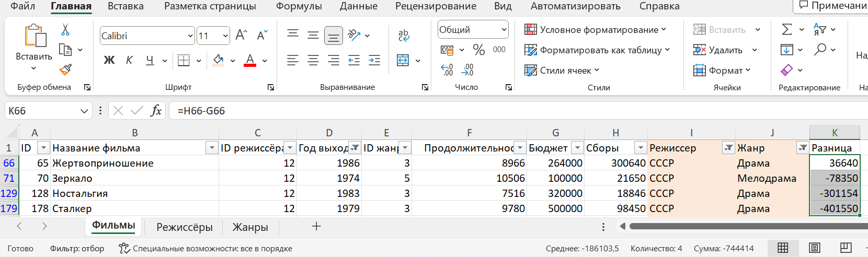Viewport: 868px width, 257px height.
Task: Open filter dropdown for Бюджет column
Action: coord(577,148)
